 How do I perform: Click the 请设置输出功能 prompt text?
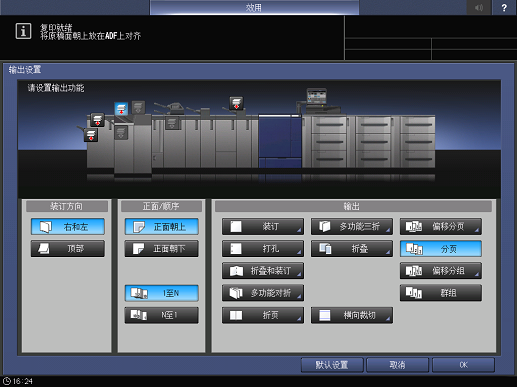pyautogui.click(x=56, y=88)
